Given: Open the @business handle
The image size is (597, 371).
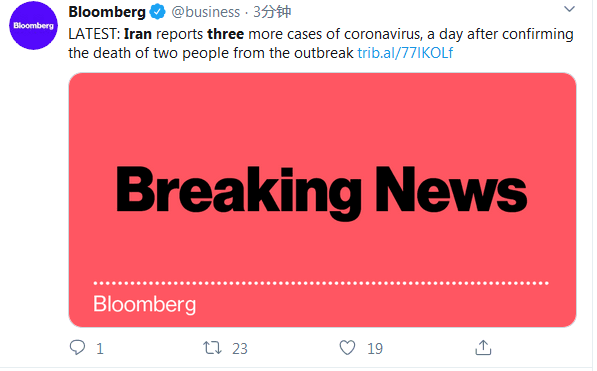Looking at the screenshot, I should (206, 12).
